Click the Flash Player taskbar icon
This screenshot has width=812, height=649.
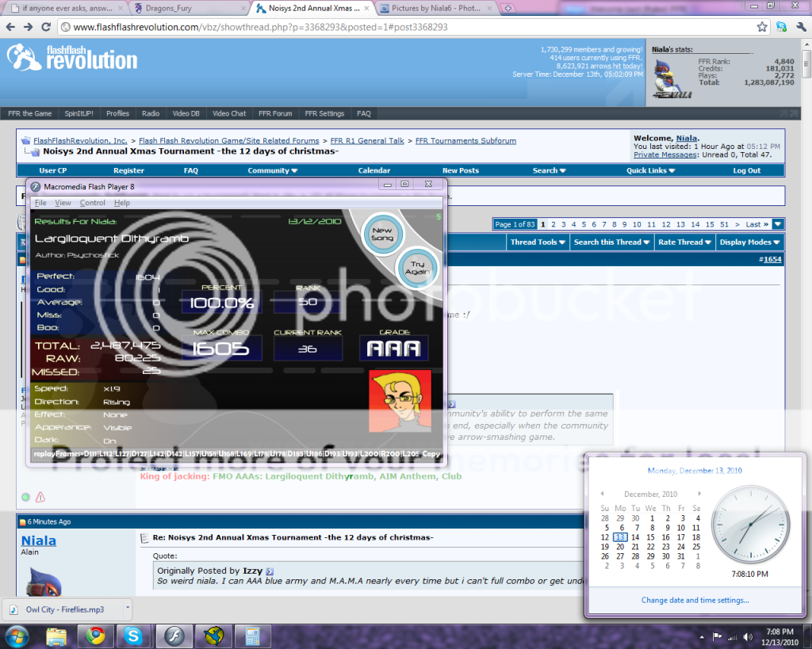[174, 636]
